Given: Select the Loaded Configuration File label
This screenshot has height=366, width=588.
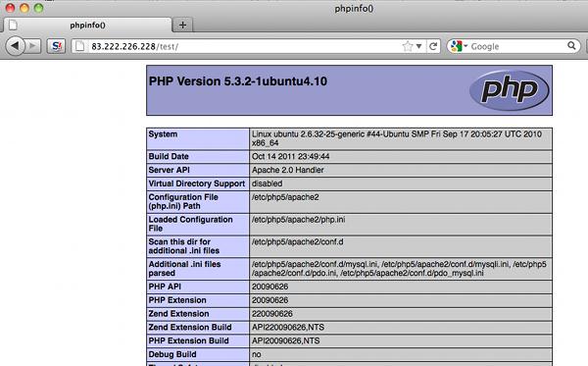Looking at the screenshot, I should tap(190, 224).
